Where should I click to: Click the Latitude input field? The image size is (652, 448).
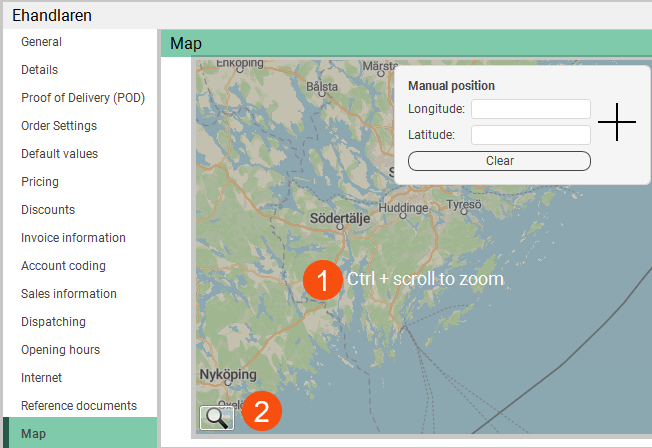tap(530, 135)
